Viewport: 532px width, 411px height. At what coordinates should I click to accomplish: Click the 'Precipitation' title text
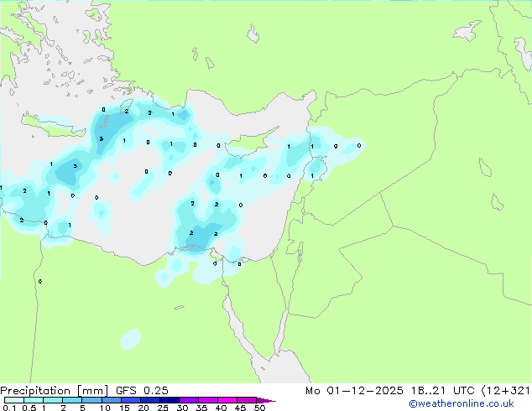(35, 391)
